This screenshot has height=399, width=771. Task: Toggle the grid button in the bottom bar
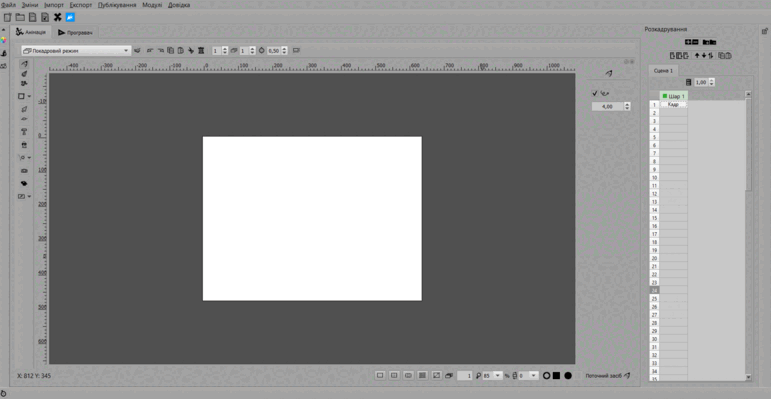point(422,375)
